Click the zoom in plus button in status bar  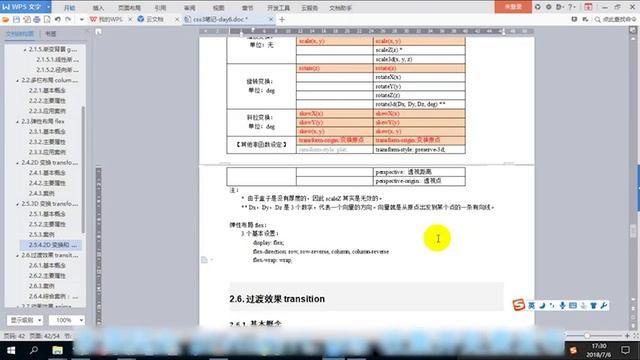627,336
